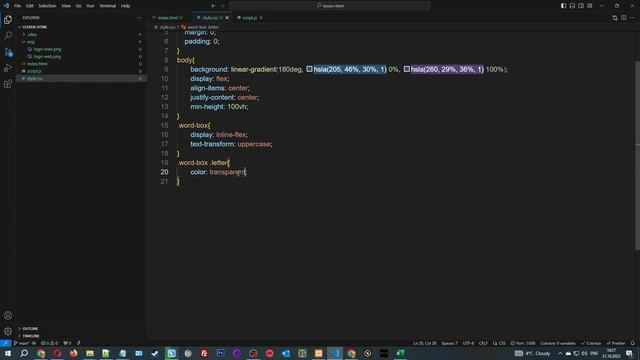Switch to the index.html tab

tap(168, 18)
